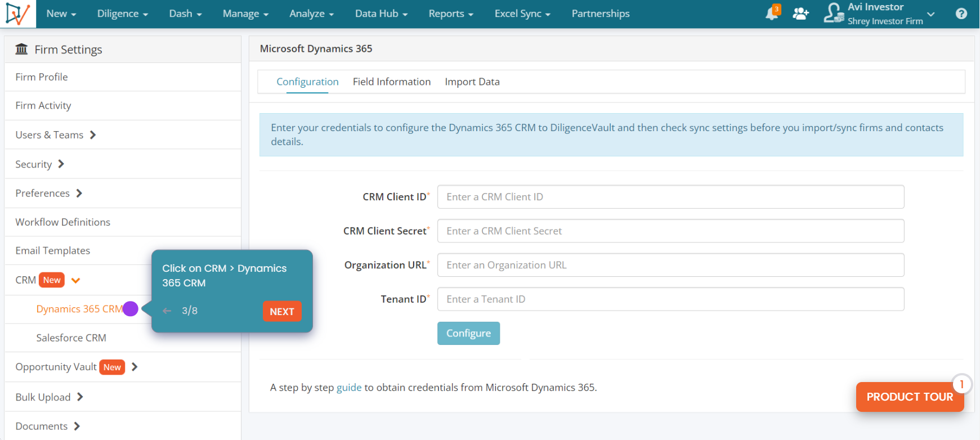This screenshot has width=980, height=440.
Task: Click the users group icon in header
Action: (800, 14)
